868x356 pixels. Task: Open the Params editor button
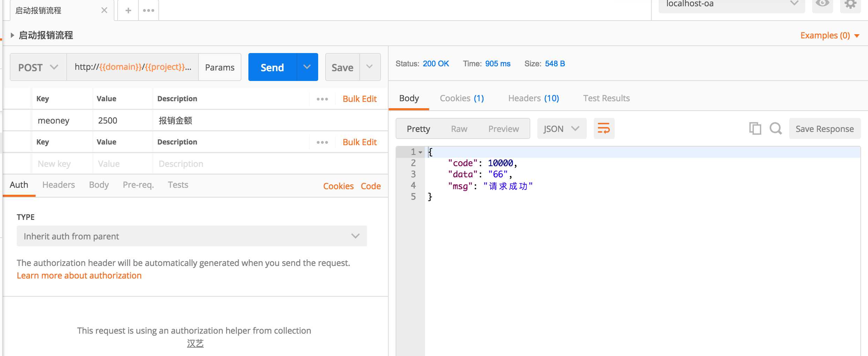pos(220,67)
